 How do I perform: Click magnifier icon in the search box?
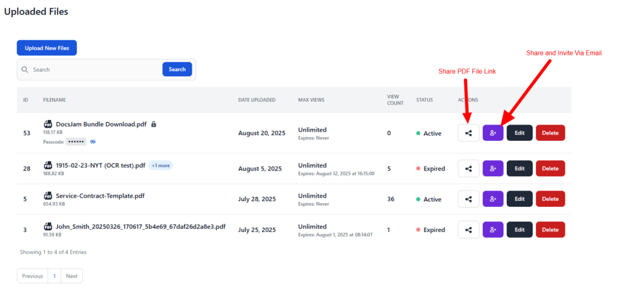25,70
